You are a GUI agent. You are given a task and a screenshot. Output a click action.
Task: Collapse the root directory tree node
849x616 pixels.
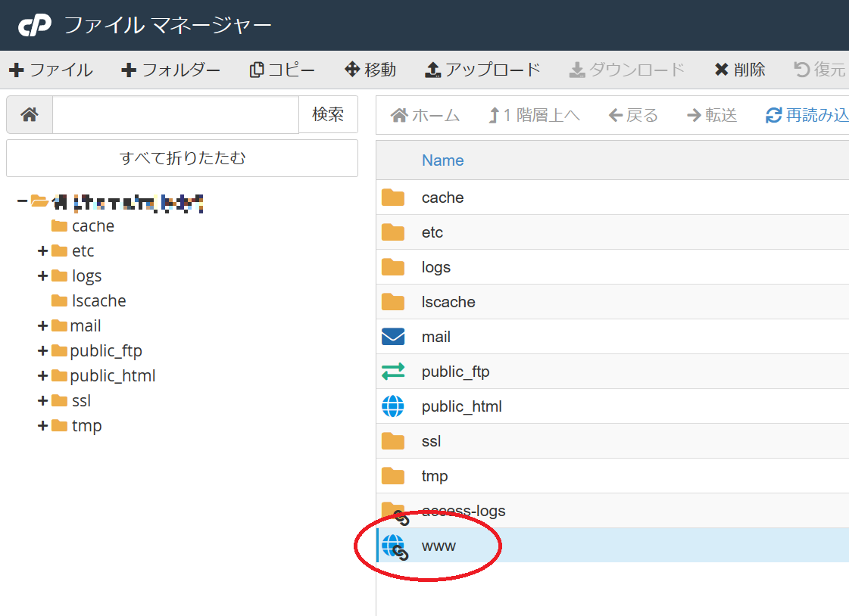click(22, 201)
